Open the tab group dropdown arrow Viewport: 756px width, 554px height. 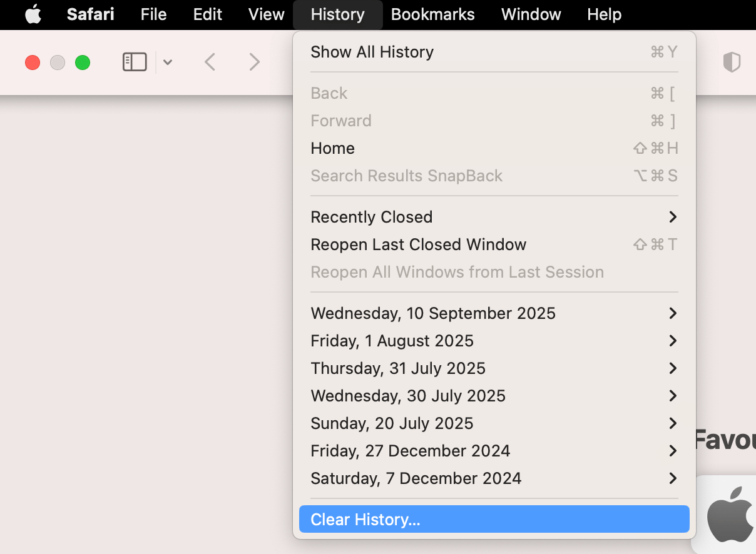click(x=168, y=62)
